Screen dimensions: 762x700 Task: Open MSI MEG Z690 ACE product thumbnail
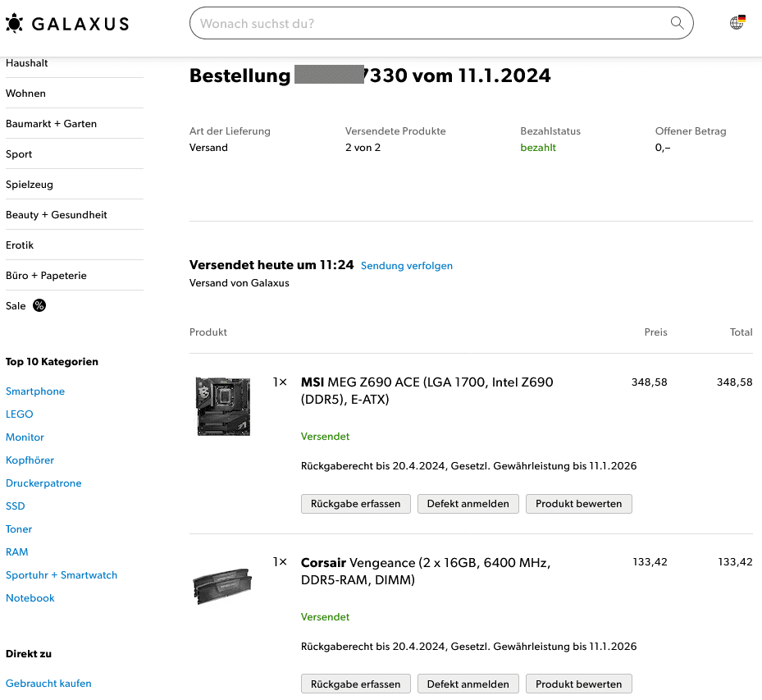coord(223,406)
